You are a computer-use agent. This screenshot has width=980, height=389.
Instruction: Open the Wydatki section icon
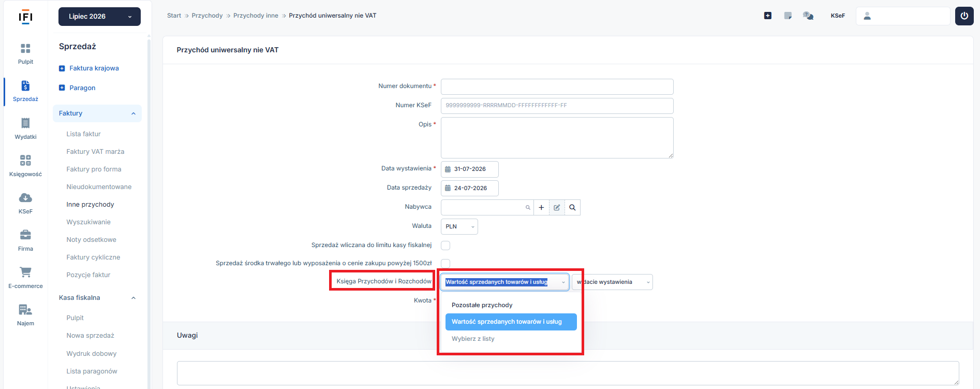point(25,123)
